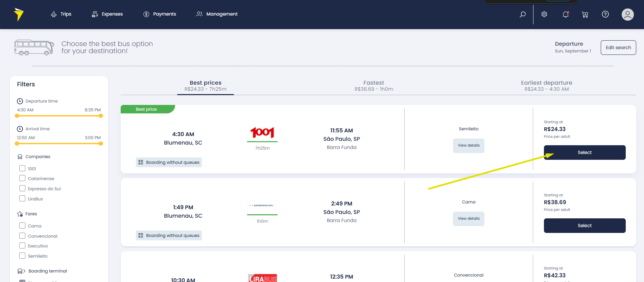Image resolution: width=644 pixels, height=282 pixels.
Task: Check the LiraBus company filter
Action: [x=22, y=198]
